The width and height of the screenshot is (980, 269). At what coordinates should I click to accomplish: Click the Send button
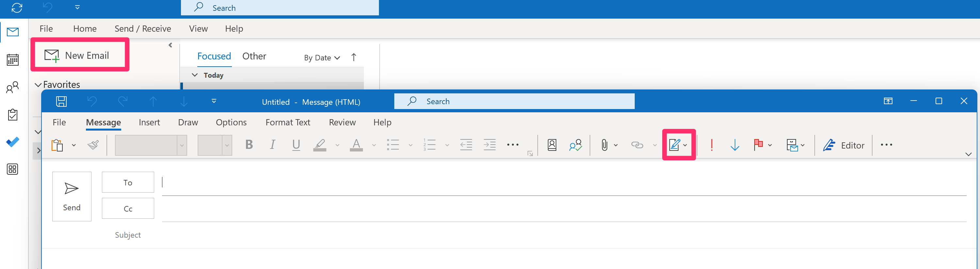coord(72,197)
